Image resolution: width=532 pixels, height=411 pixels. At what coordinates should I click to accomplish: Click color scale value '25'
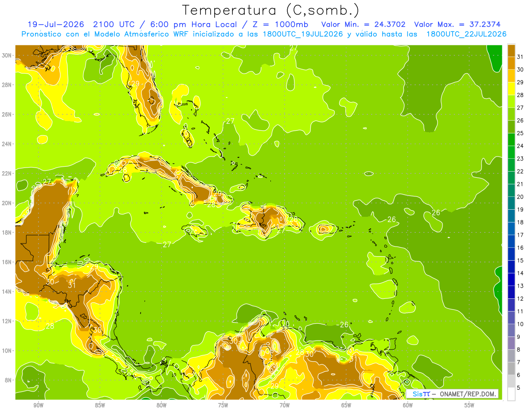tap(520, 133)
